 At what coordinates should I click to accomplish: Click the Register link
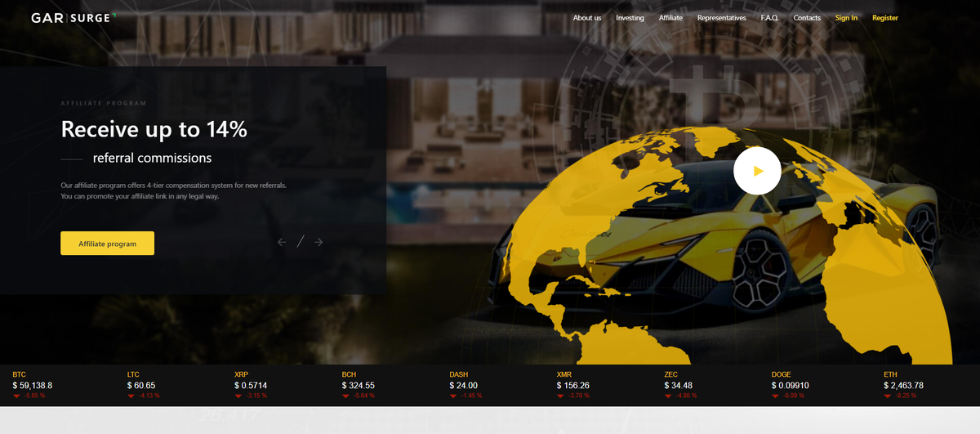(885, 18)
